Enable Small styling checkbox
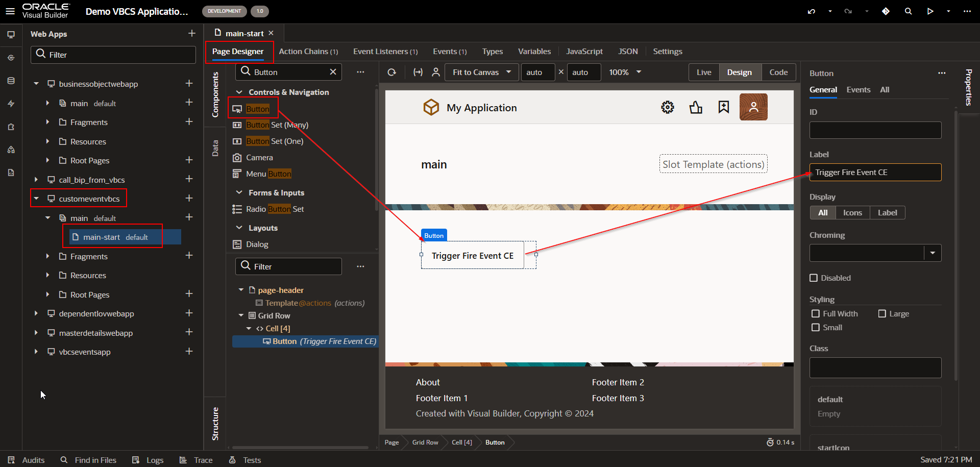This screenshot has width=980, height=467. click(x=816, y=328)
